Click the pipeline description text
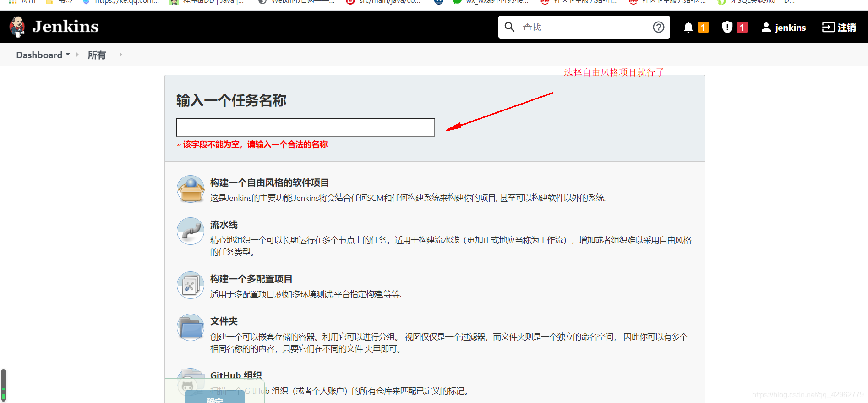The image size is (868, 403). point(451,246)
